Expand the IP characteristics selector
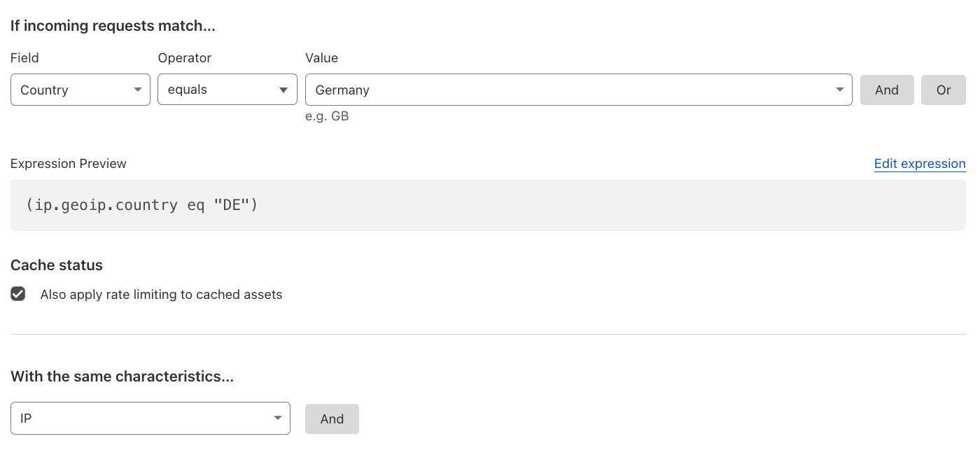This screenshot has width=980, height=455. coord(150,418)
